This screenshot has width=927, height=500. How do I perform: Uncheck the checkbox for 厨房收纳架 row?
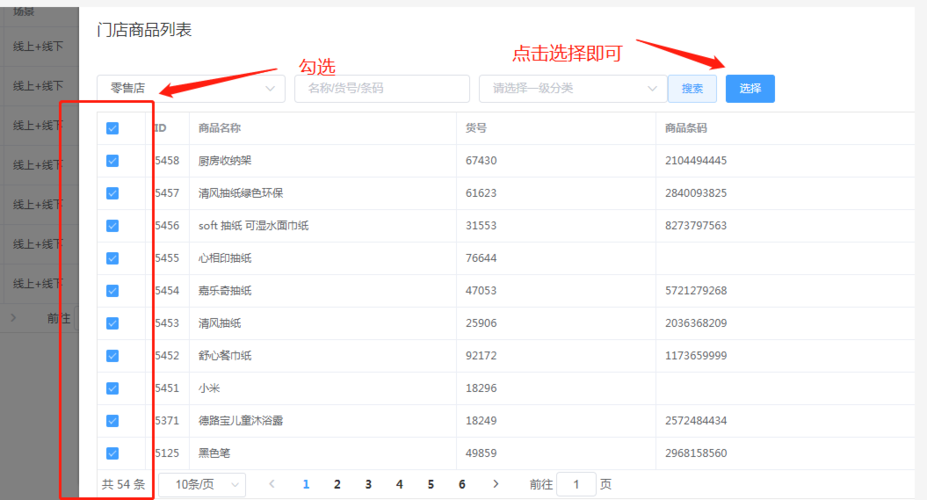112,161
